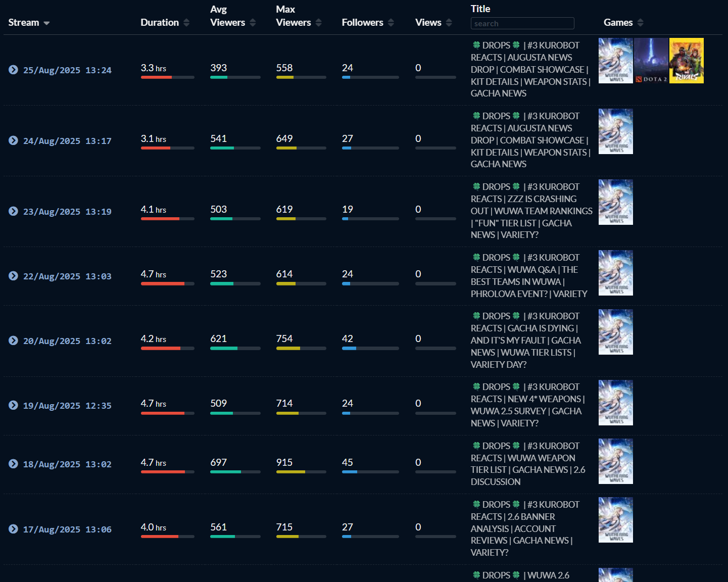Expand the 17/Aug/2025 13:06 stream row arrow
This screenshot has width=728, height=582.
click(x=14, y=529)
